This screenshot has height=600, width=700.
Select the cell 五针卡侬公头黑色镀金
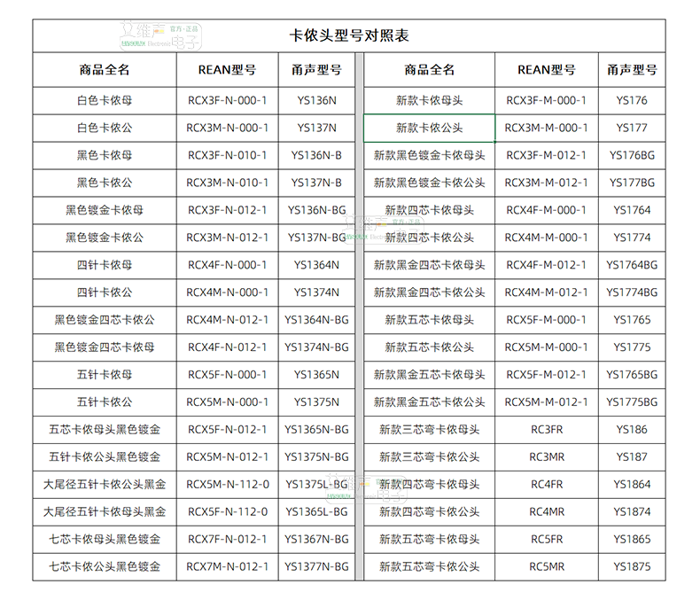click(x=105, y=457)
